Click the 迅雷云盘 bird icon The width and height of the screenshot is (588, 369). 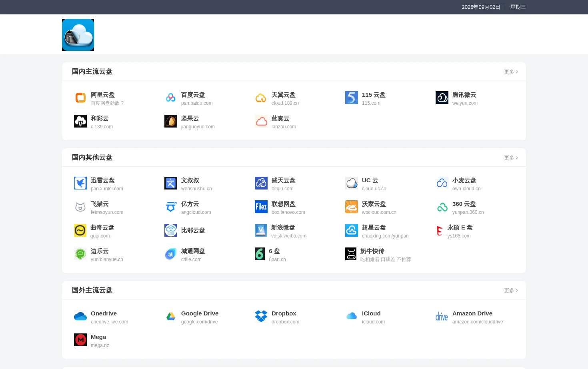pyautogui.click(x=80, y=183)
